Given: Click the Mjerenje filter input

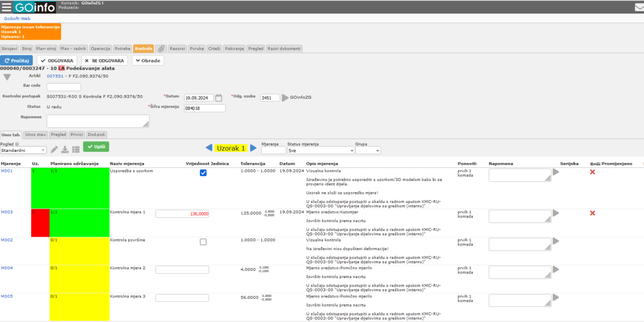Looking at the screenshot, I should [x=274, y=151].
